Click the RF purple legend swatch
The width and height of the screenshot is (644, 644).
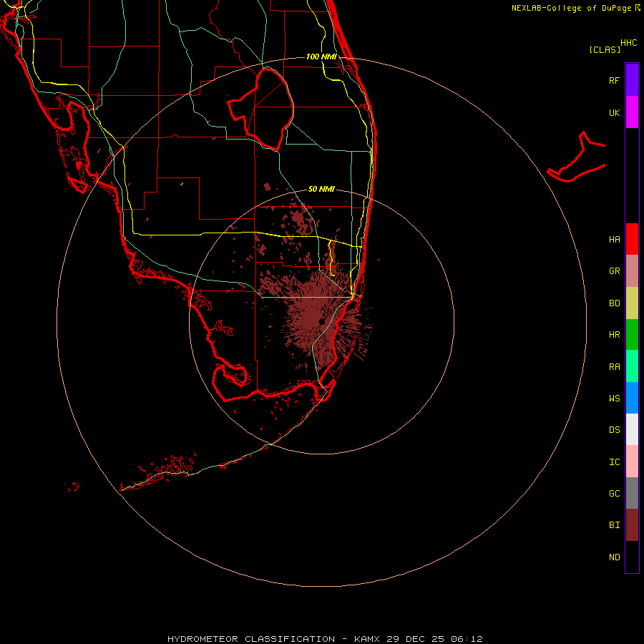click(632, 80)
